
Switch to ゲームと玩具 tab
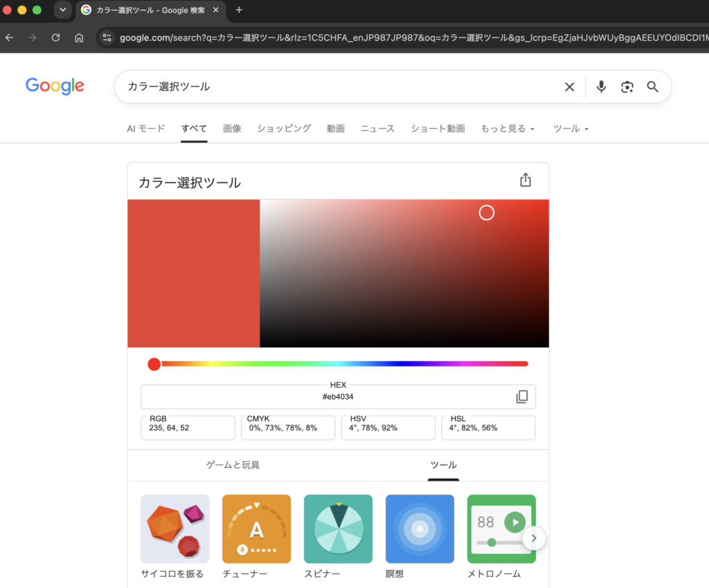(x=233, y=465)
